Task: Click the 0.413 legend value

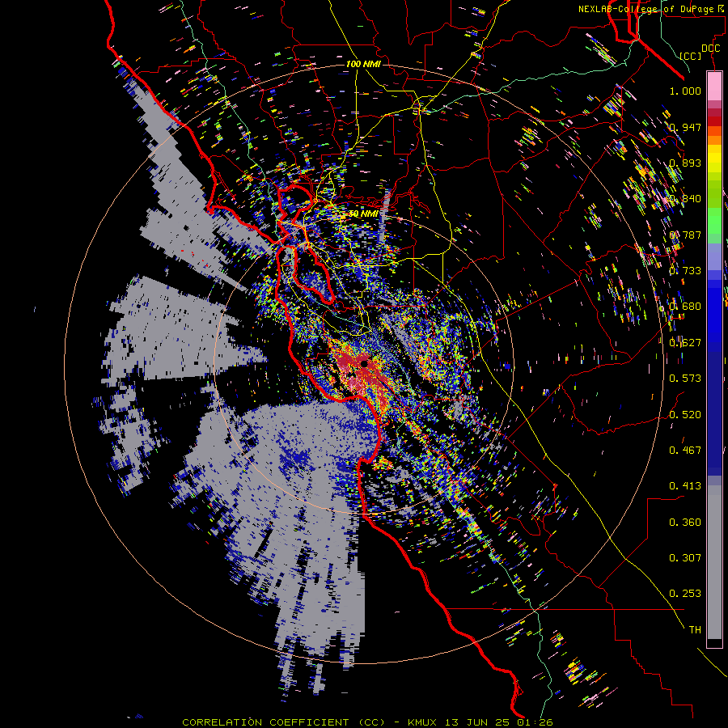Action: tap(685, 485)
